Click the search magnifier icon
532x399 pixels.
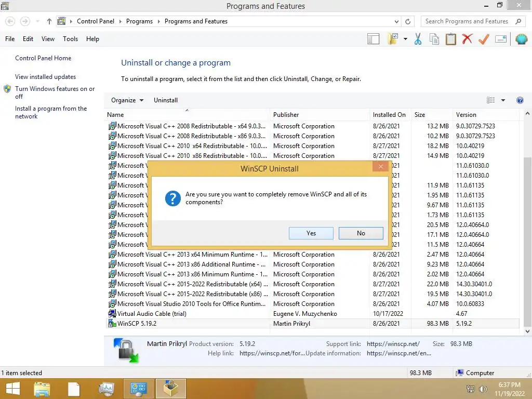pyautogui.click(x=518, y=21)
